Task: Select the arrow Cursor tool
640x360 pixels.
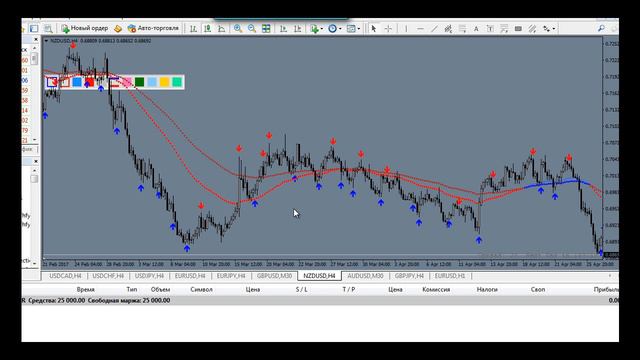Action: [373, 29]
